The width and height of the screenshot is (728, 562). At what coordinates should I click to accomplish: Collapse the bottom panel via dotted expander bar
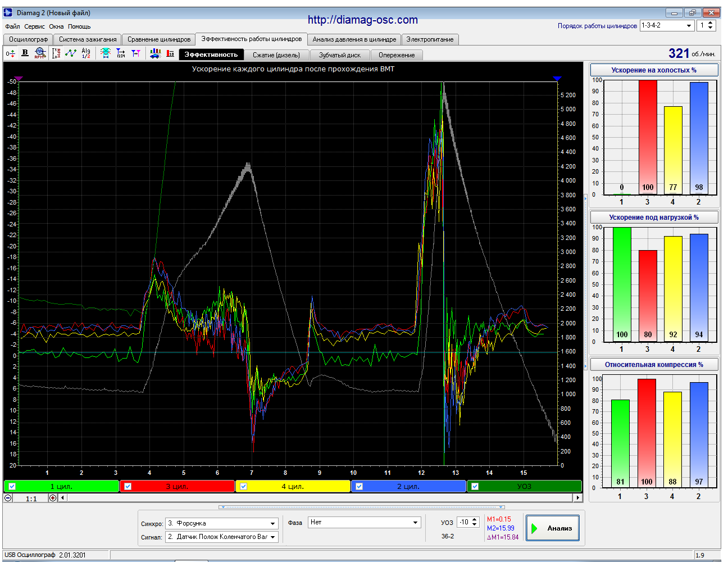(361, 507)
